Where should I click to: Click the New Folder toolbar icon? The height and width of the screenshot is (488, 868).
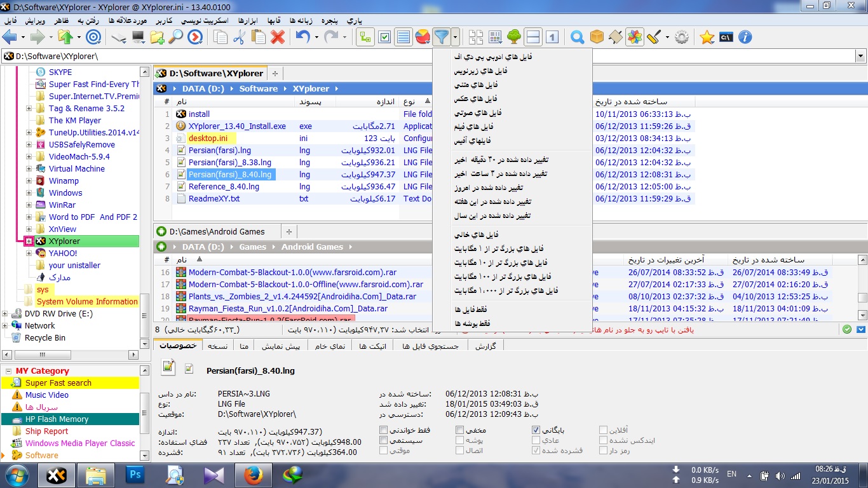[157, 37]
